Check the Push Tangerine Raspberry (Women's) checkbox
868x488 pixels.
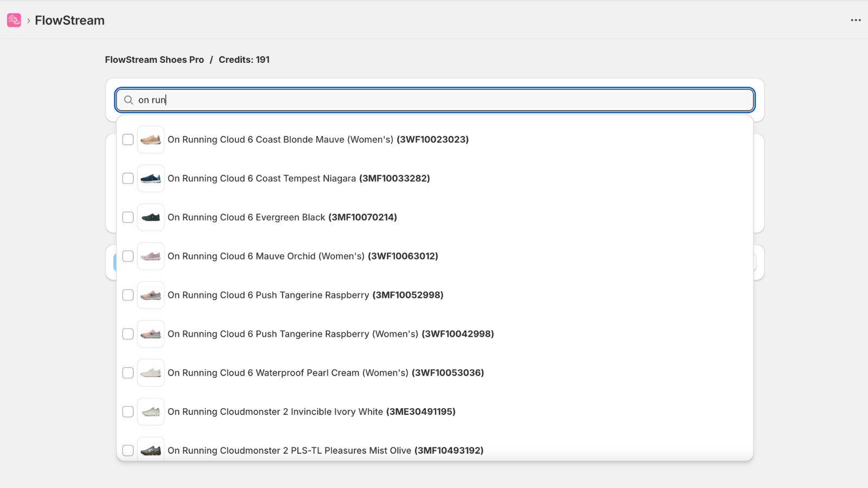[128, 334]
